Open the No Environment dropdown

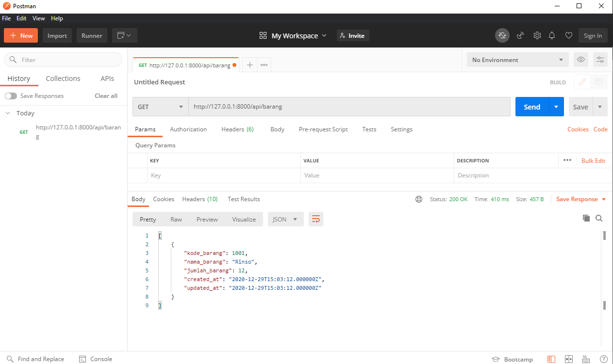(x=517, y=60)
